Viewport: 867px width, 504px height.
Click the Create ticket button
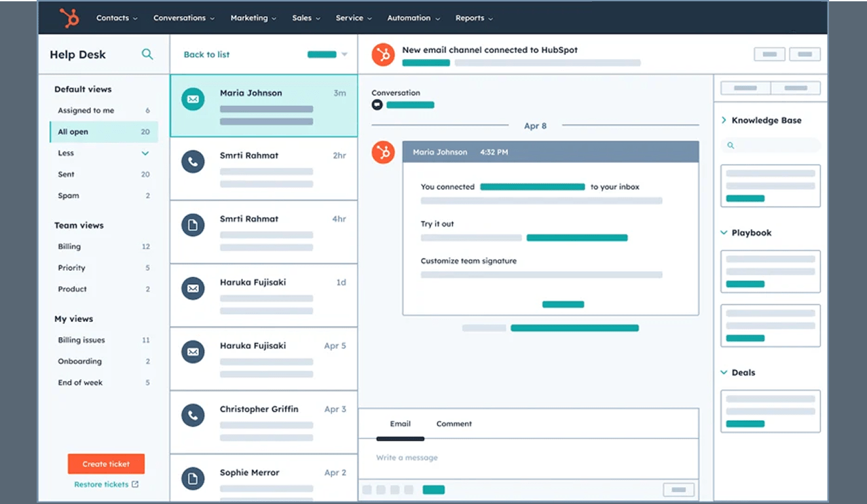[x=106, y=464]
